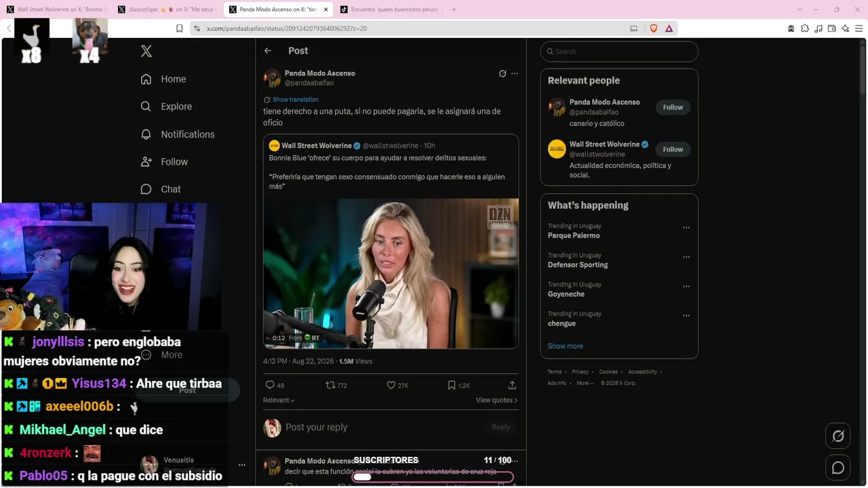Viewport: 868px width, 488px height.
Task: Click the cast screen icon in address bar
Action: coord(634,28)
